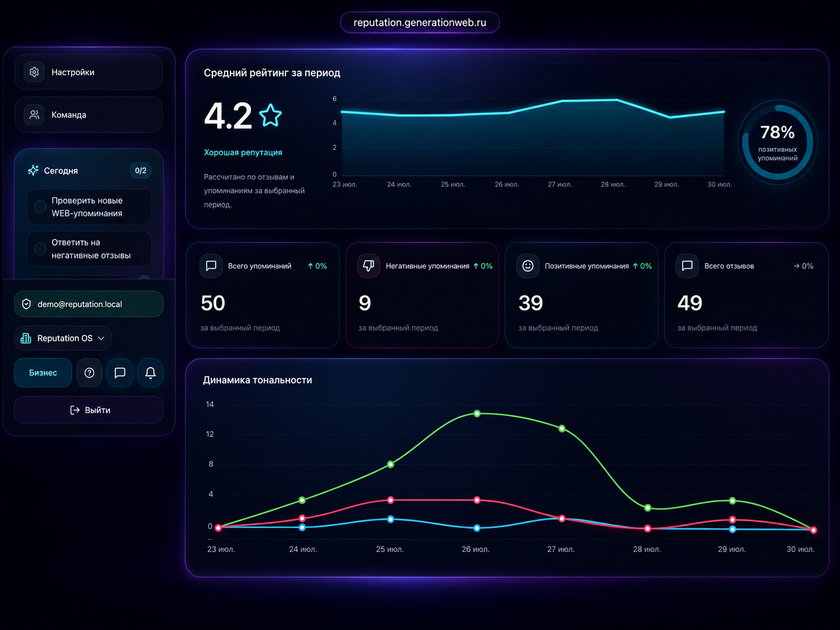The image size is (840, 630).
Task: Select the Настройки menu item
Action: pyautogui.click(x=89, y=72)
